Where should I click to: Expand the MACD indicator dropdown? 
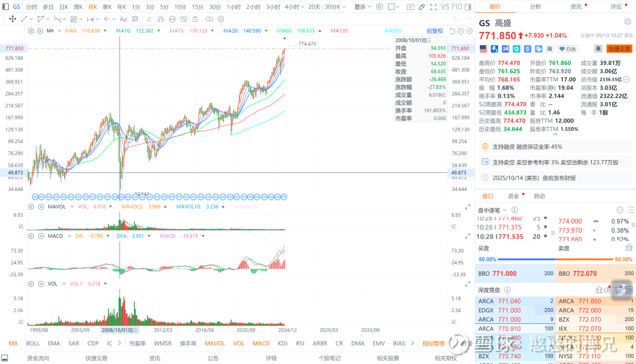69,236
